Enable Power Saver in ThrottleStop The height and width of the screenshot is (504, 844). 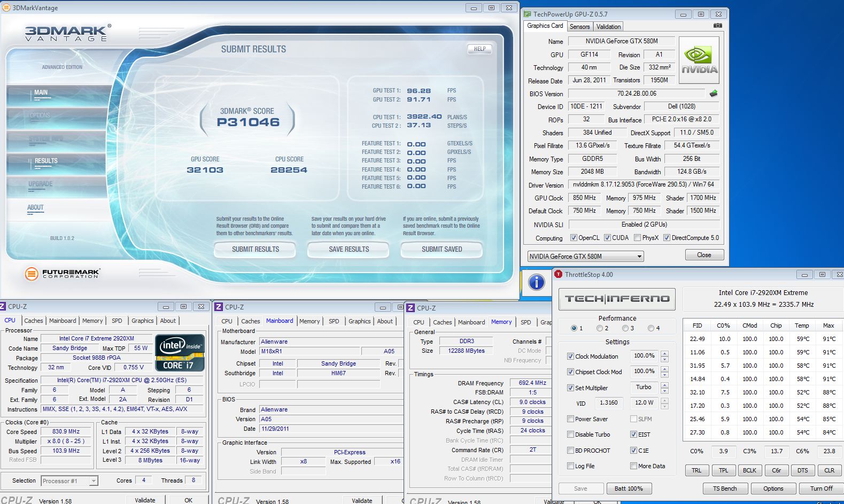570,419
